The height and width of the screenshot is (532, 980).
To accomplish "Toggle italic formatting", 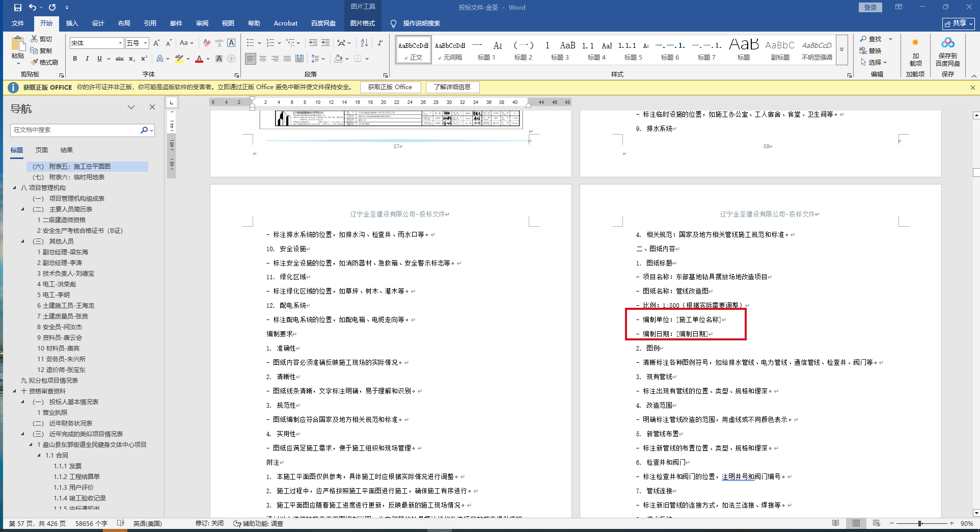I will 87,59.
